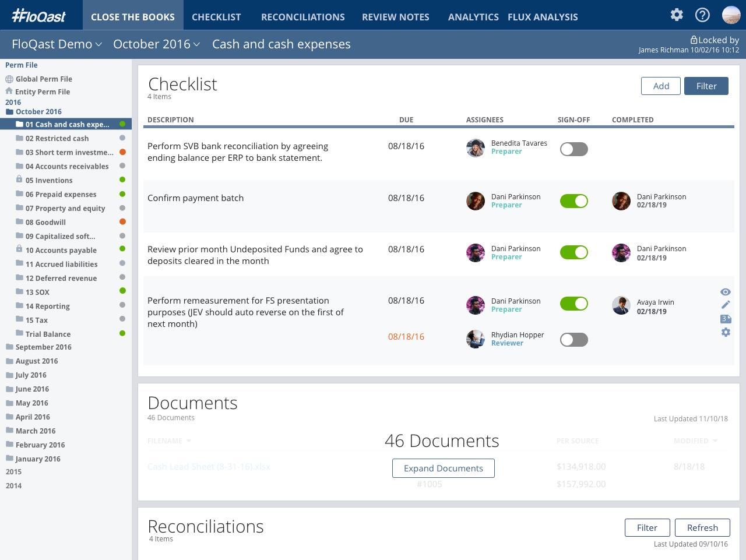Toggle sign-off for SVB bank reconciliation
Viewport: 746px width, 560px height.
(574, 149)
